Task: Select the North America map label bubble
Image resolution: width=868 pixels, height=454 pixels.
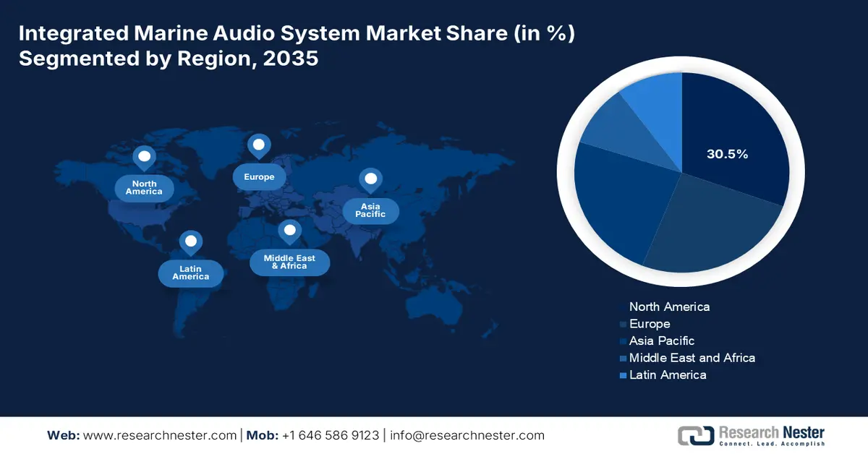Action: (x=144, y=188)
